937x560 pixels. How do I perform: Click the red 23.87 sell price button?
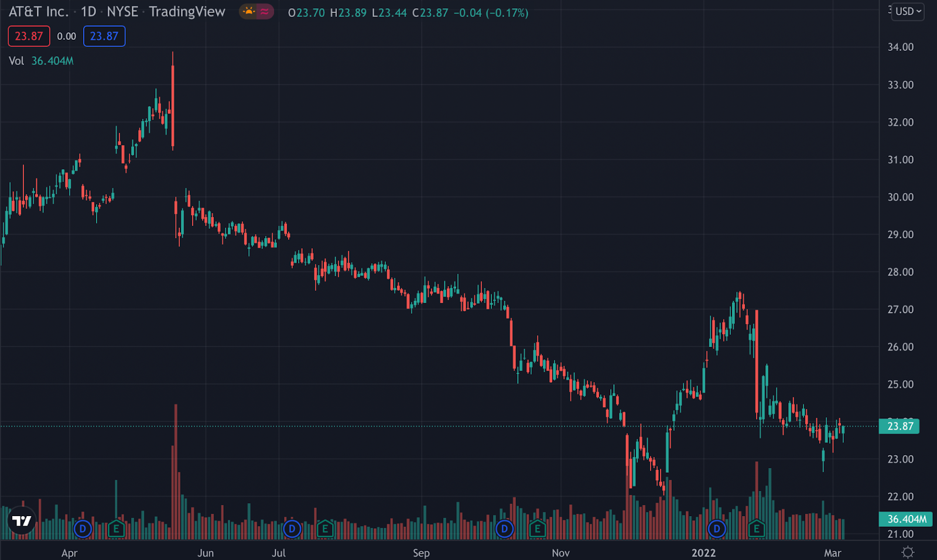point(29,36)
